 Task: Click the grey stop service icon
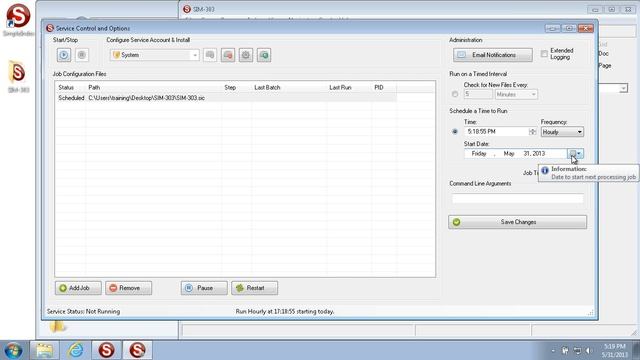tap(82, 55)
